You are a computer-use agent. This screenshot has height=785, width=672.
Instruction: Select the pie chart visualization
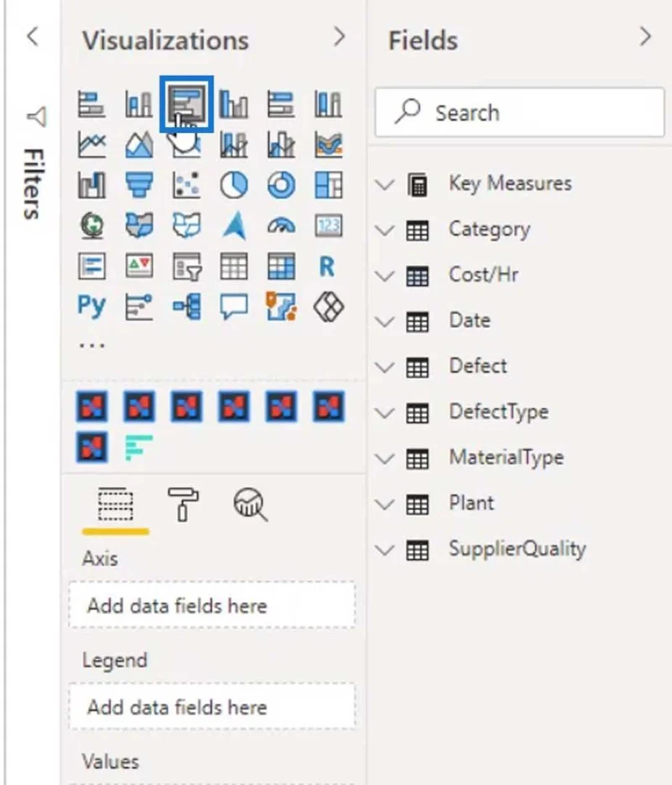click(x=234, y=185)
